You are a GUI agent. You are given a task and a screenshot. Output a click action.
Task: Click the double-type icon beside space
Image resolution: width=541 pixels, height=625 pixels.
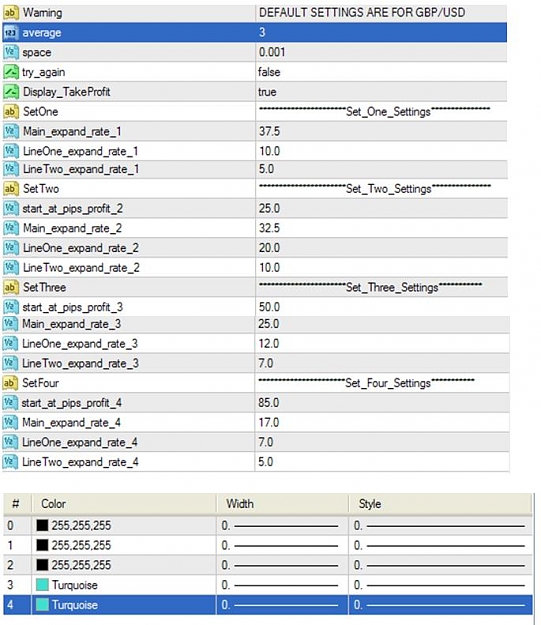(10, 52)
